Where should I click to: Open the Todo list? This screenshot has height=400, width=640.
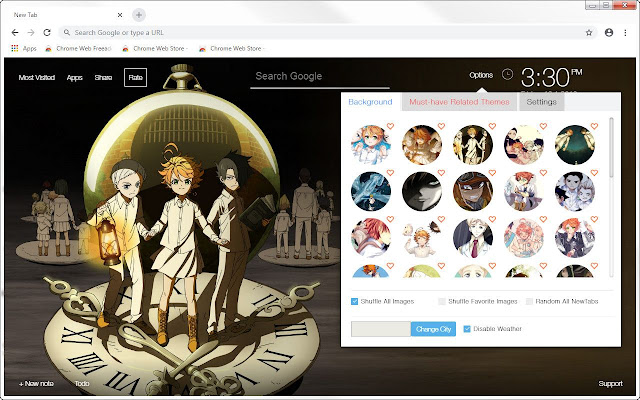pos(82,384)
